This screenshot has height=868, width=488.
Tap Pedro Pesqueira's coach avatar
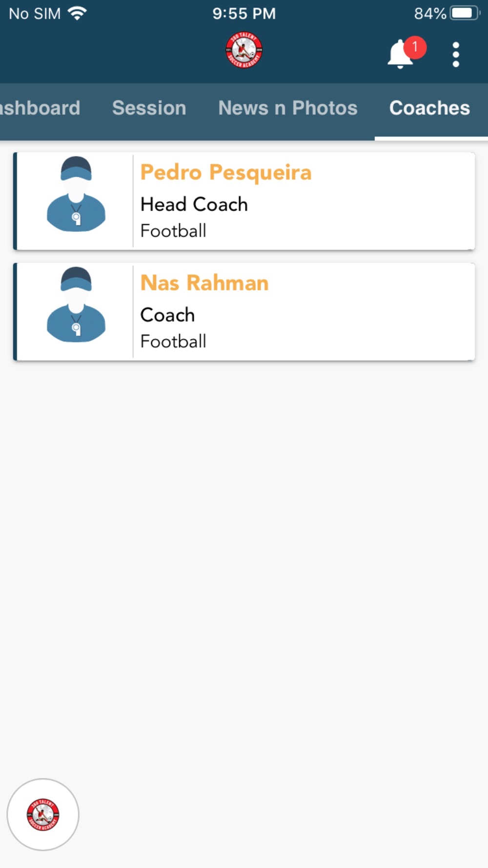pyautogui.click(x=76, y=194)
